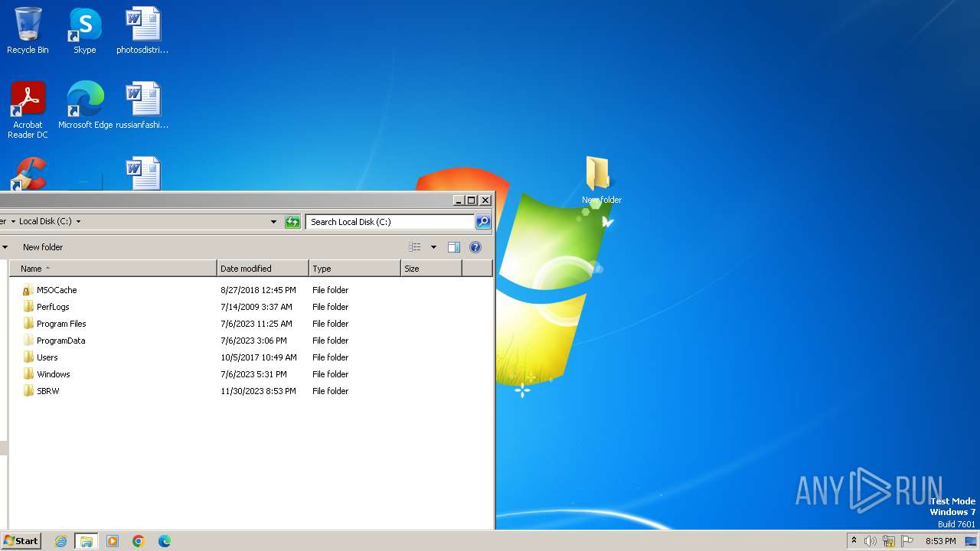Open address bar history dropdown
This screenshot has height=551, width=980.
point(274,222)
